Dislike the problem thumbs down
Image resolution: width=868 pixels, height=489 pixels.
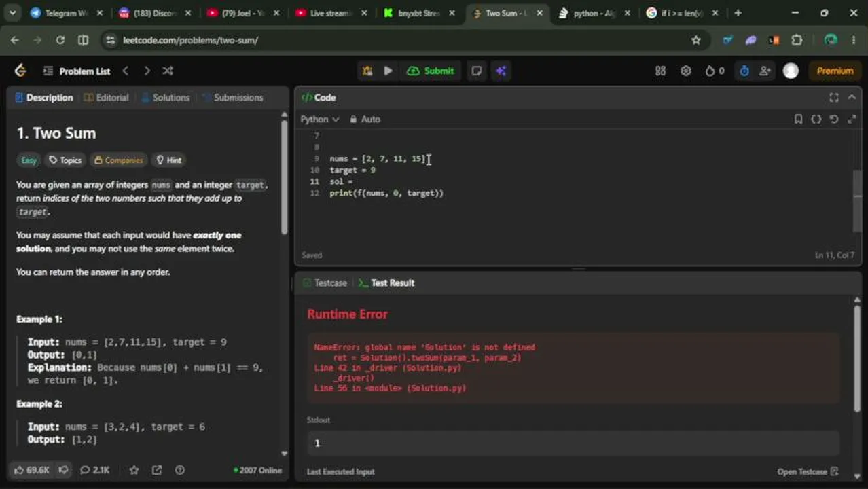[x=63, y=470]
